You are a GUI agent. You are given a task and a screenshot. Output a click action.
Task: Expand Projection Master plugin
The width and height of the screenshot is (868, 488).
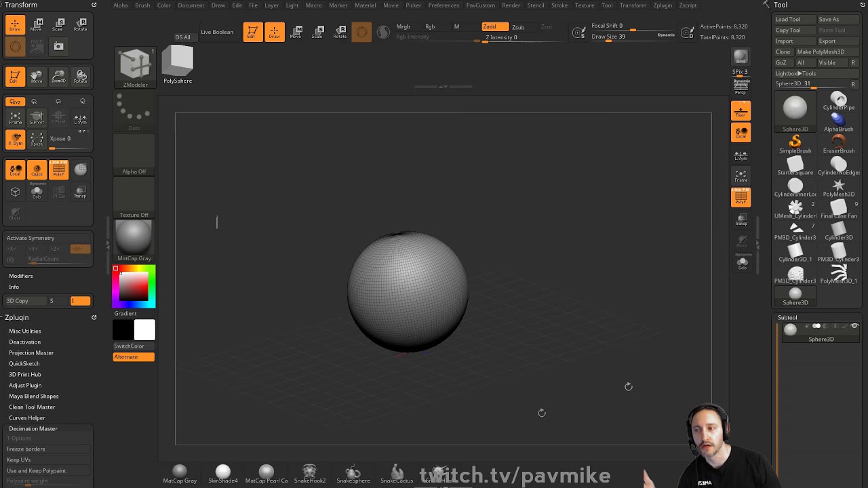click(x=31, y=352)
